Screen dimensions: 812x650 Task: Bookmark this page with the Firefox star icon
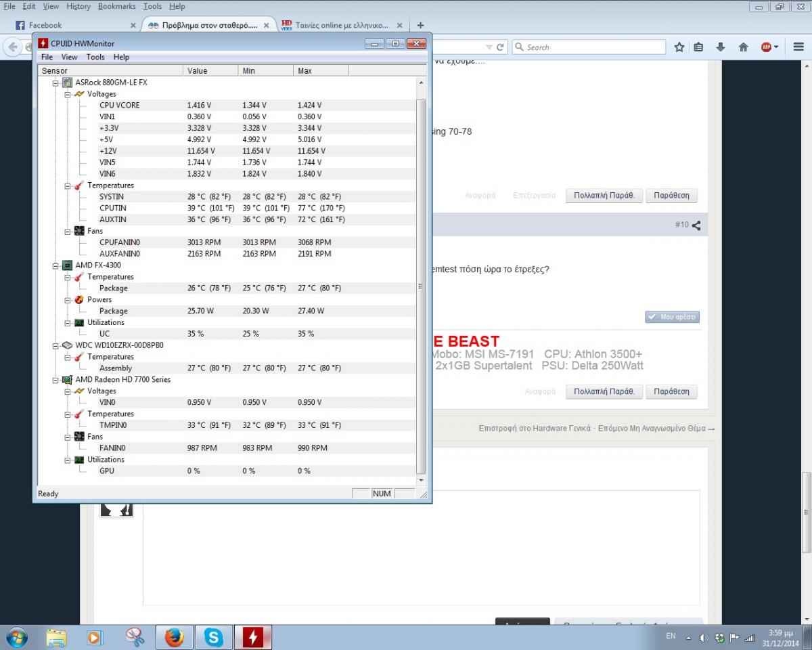click(679, 47)
